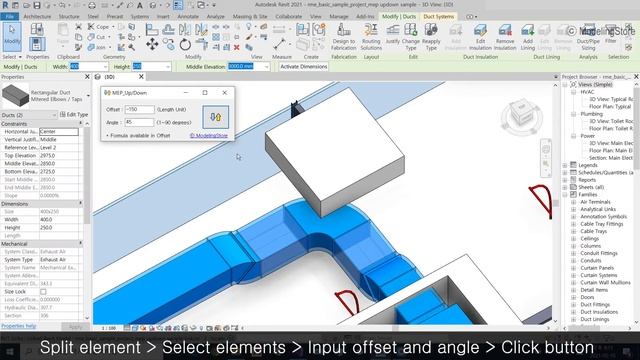Open the Middle Elevation dropdown
The width and height of the screenshot is (640, 360).
(267, 67)
